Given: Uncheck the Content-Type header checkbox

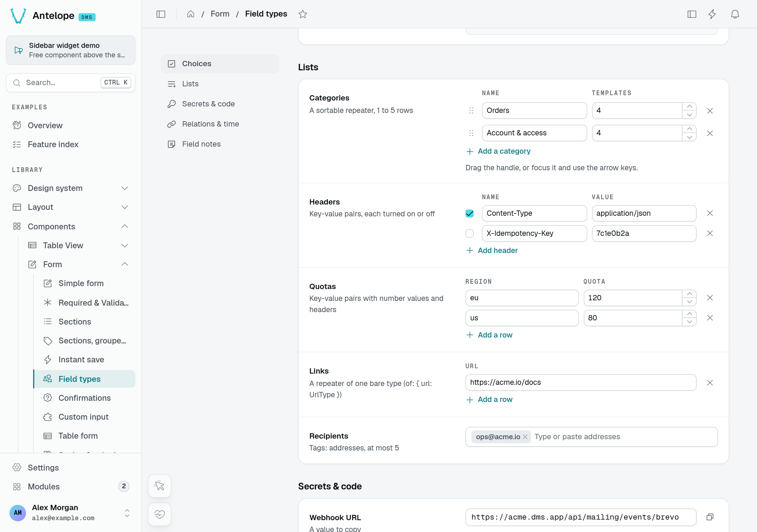Looking at the screenshot, I should tap(470, 213).
